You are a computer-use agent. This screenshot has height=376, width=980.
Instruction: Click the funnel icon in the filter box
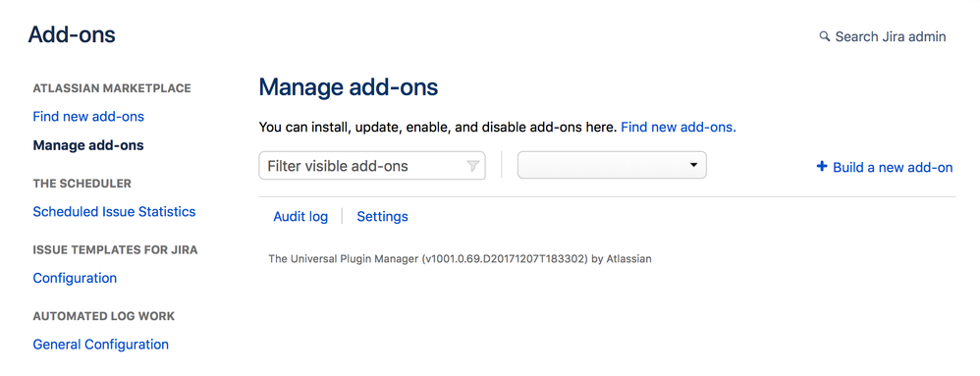click(472, 166)
